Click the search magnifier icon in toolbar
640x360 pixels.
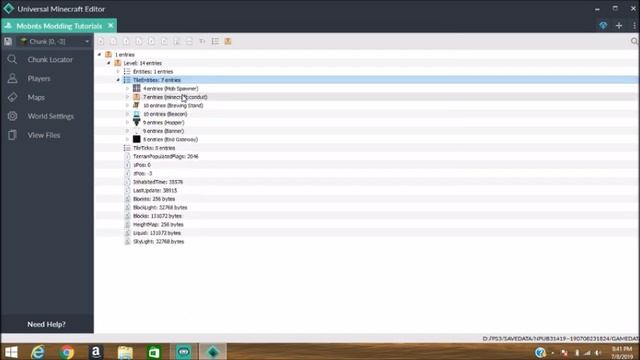(x=634, y=41)
